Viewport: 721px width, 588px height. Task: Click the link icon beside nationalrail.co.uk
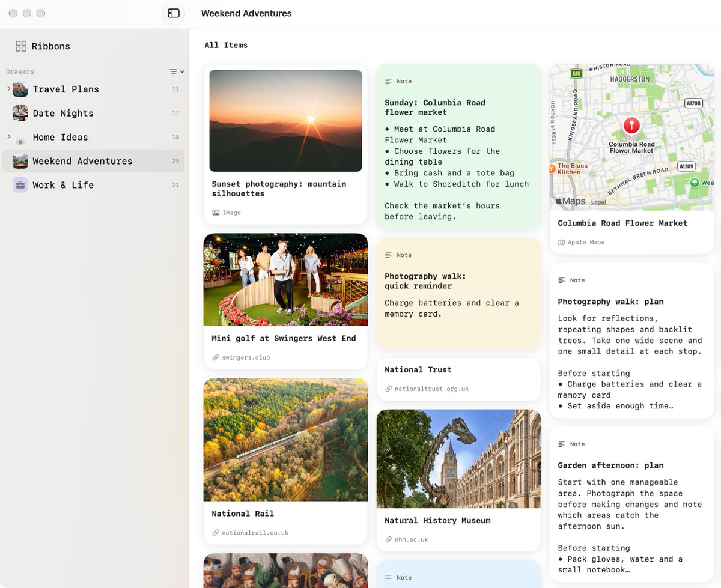216,533
